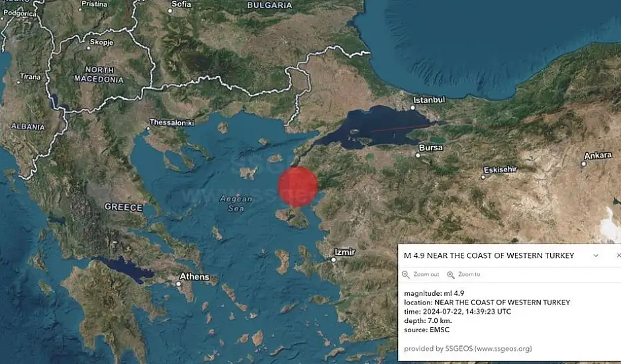Click the Athens city marker dot
The width and height of the screenshot is (621, 364).
178,284
